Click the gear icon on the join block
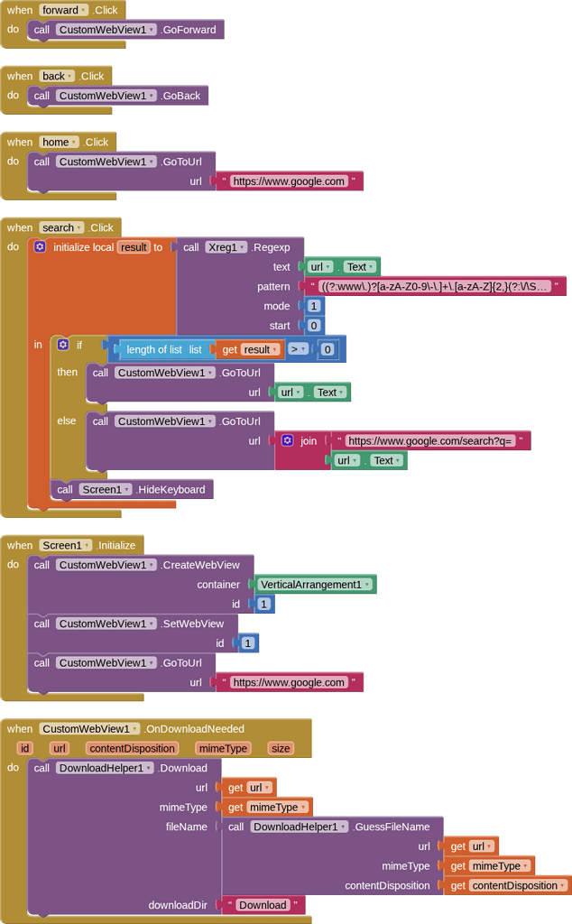Screen dimensions: 572x924 (287, 440)
